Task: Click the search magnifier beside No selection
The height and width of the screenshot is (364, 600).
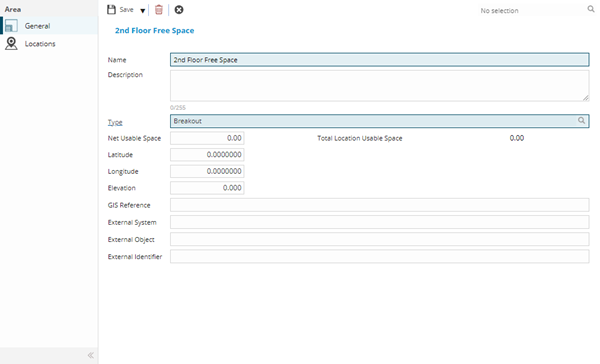Action: (x=591, y=9)
